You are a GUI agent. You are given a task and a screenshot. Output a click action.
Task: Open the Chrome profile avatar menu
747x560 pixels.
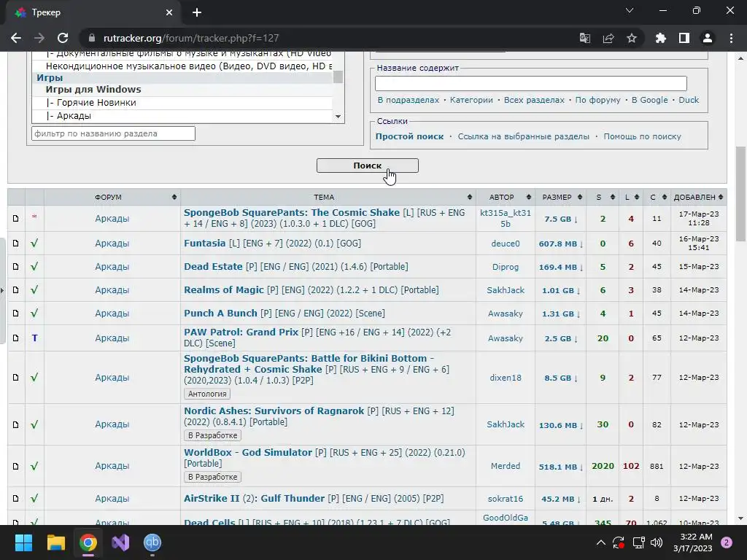point(708,38)
